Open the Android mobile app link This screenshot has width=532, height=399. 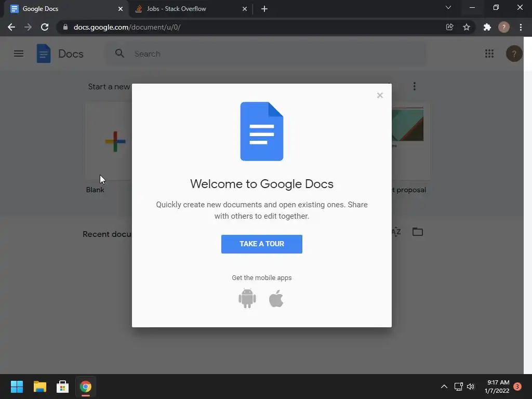point(247,298)
